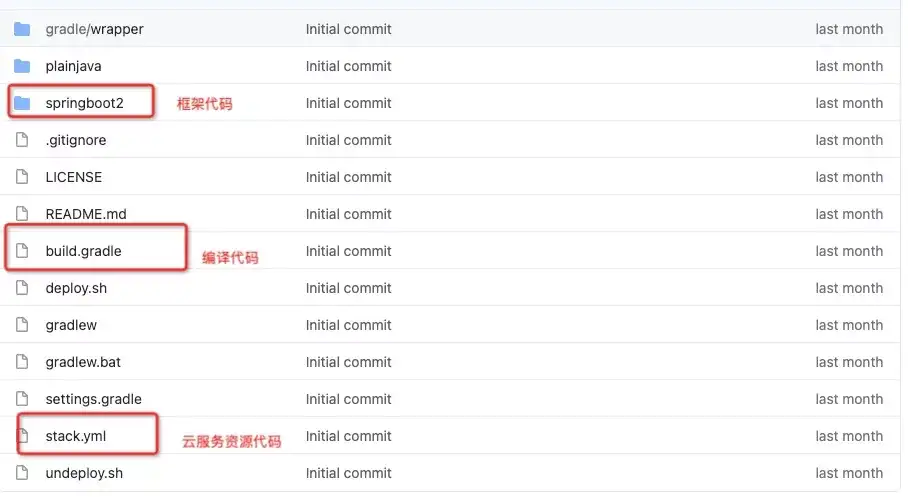Open the README.md file

tap(86, 214)
